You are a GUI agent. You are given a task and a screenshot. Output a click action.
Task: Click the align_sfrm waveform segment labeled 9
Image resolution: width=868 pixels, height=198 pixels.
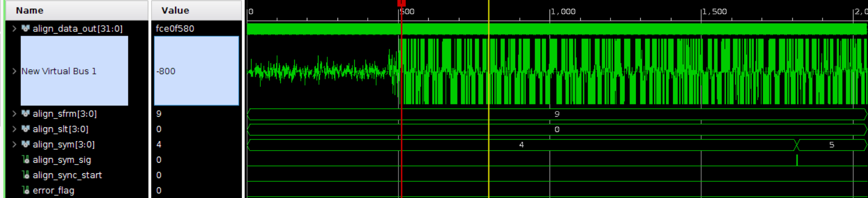(557, 114)
